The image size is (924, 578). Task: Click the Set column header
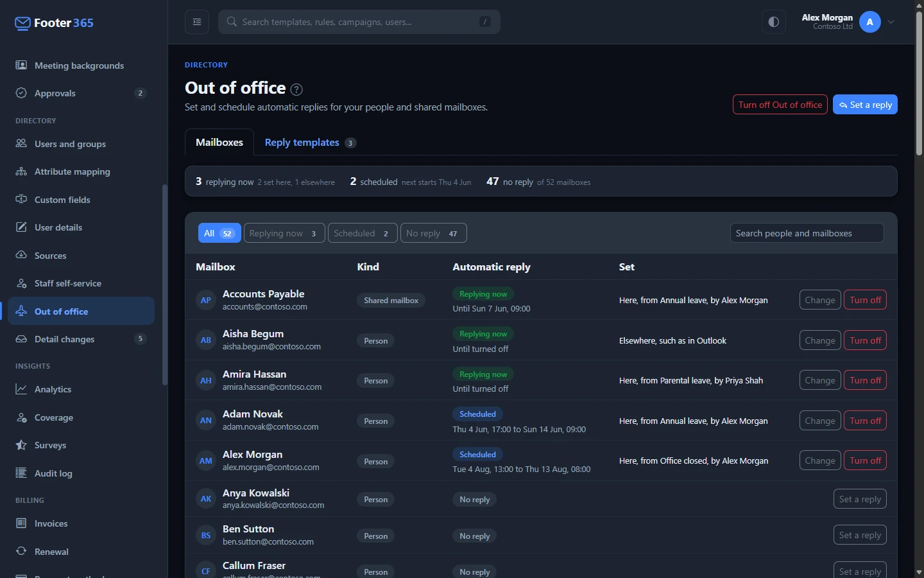[x=627, y=267]
